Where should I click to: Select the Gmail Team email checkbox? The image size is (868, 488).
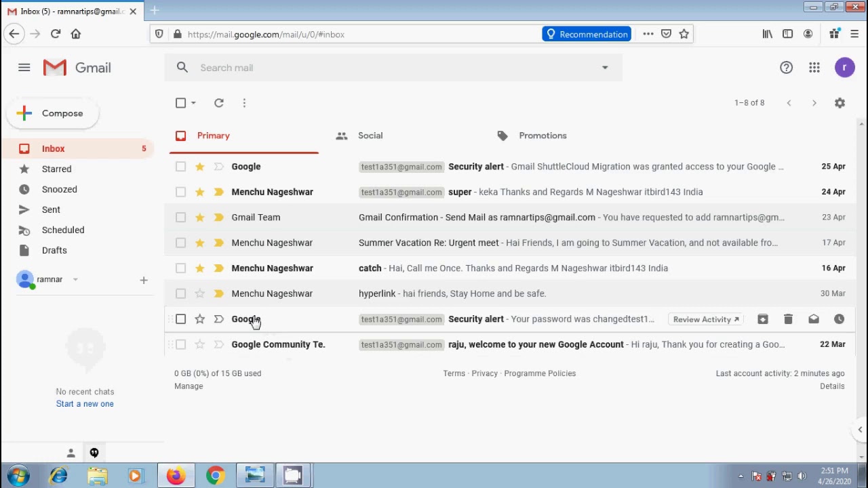click(180, 218)
